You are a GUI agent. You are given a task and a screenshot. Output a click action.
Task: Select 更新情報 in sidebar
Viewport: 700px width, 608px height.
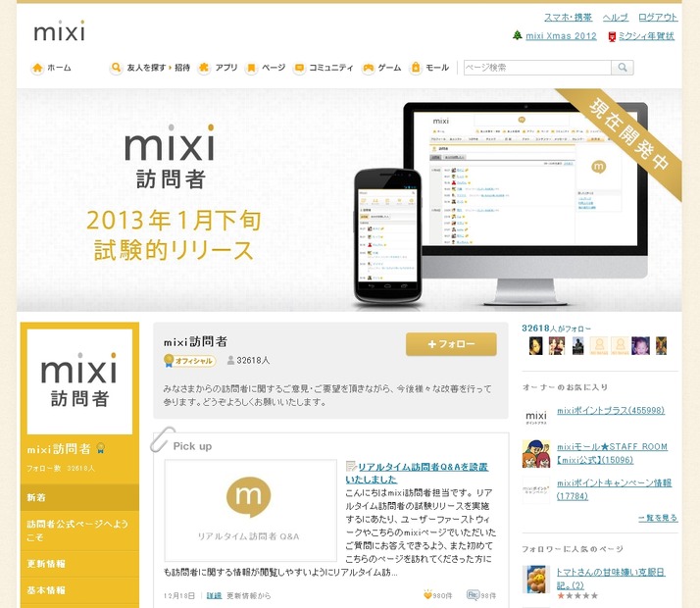[80, 564]
